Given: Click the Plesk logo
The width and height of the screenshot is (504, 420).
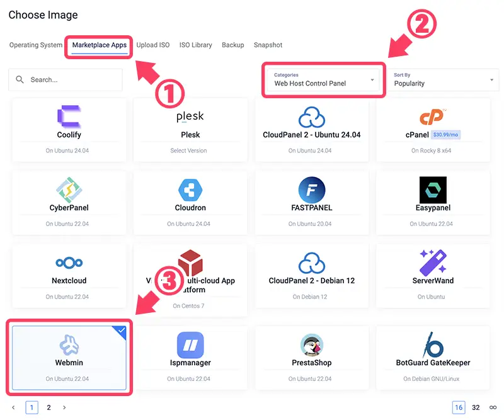Looking at the screenshot, I should click(190, 116).
